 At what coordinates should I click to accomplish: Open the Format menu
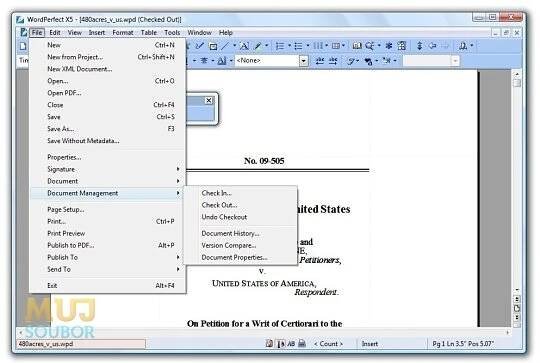tap(123, 33)
